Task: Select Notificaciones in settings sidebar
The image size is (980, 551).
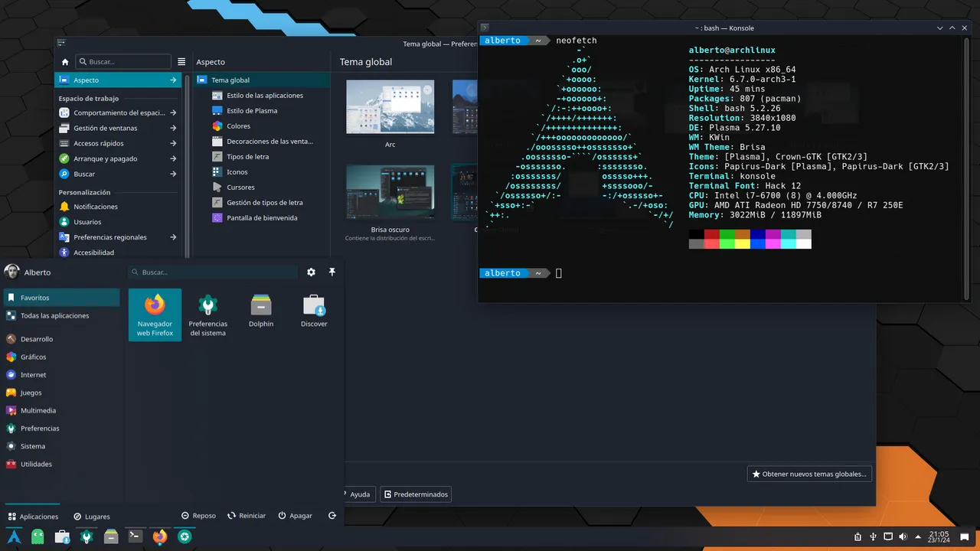Action: point(118,207)
